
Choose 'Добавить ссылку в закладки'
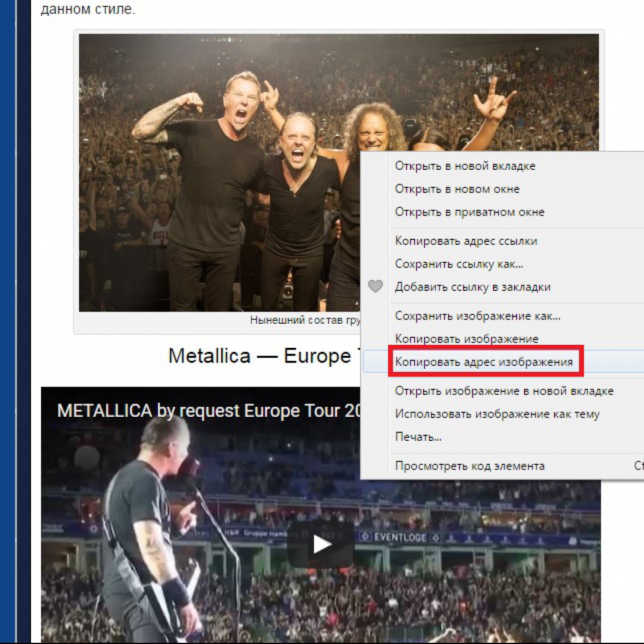point(472,287)
